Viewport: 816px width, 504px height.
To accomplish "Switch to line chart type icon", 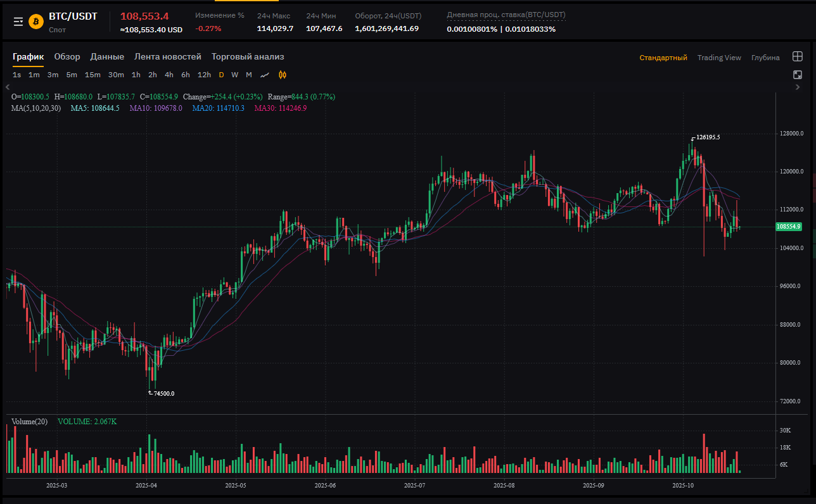I will [265, 75].
